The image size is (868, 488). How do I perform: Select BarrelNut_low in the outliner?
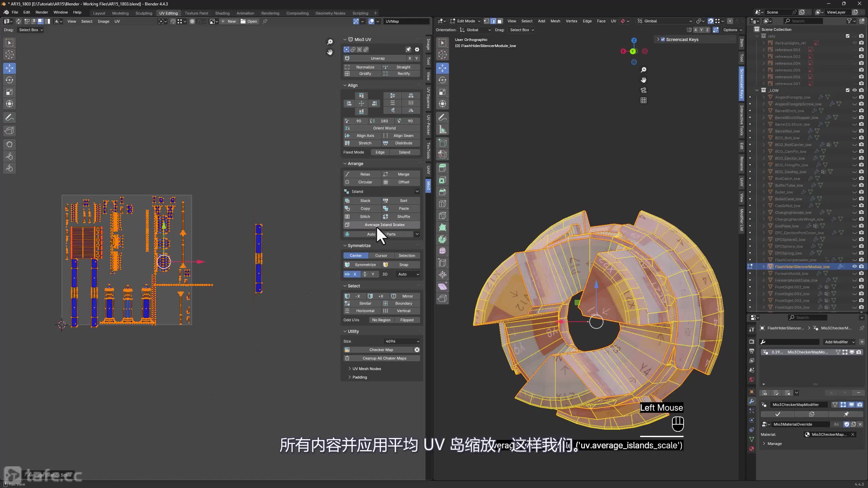(787, 131)
